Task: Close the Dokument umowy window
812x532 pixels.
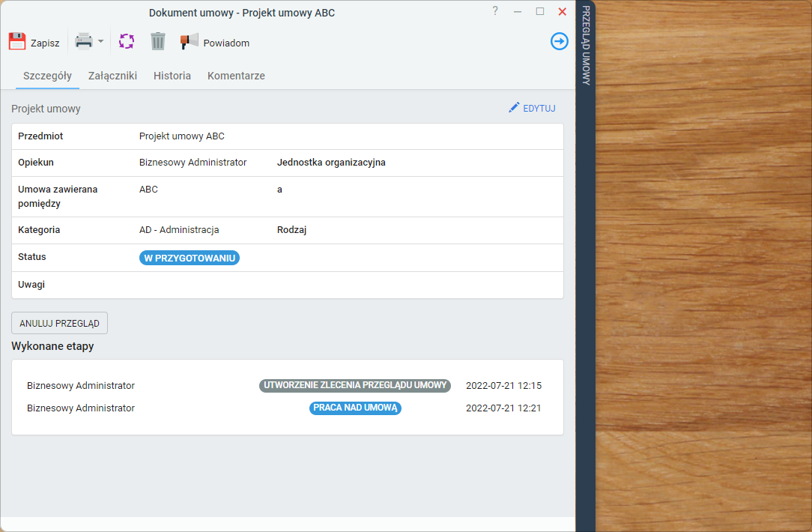Action: tap(563, 11)
